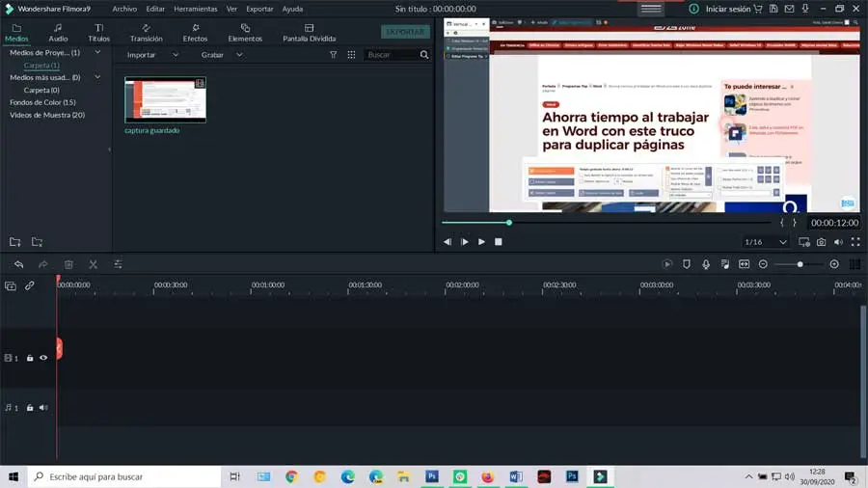The height and width of the screenshot is (488, 868).
Task: Toggle lock on audio track 1
Action: tap(30, 408)
